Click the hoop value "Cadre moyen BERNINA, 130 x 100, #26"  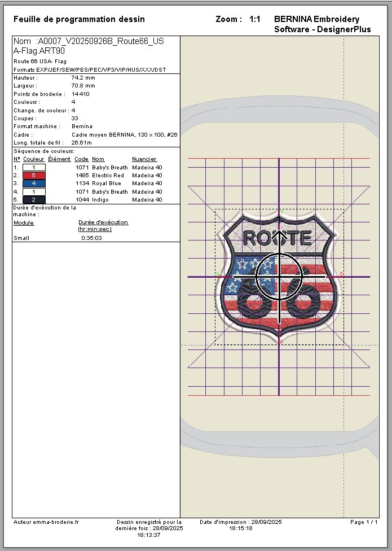(x=125, y=134)
